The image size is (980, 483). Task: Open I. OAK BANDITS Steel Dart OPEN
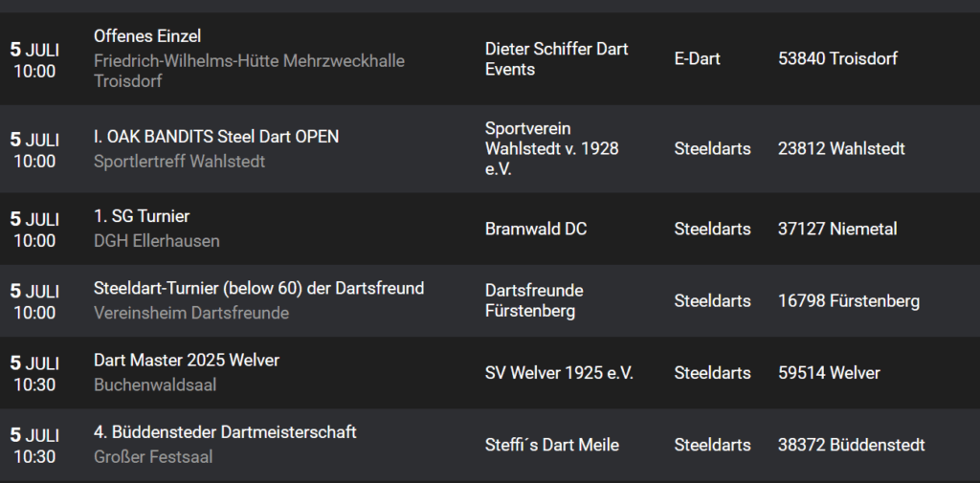coord(216,137)
